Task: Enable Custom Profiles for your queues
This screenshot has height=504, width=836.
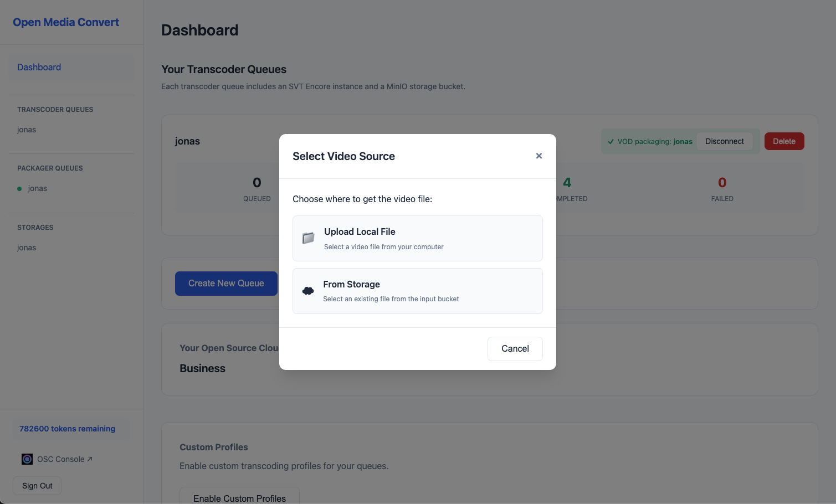Action: point(239,497)
